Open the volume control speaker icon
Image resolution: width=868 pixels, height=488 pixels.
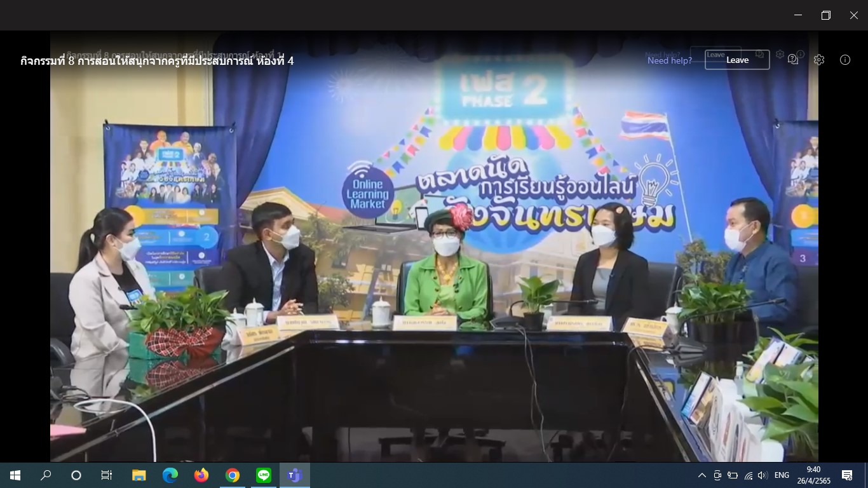click(x=763, y=475)
